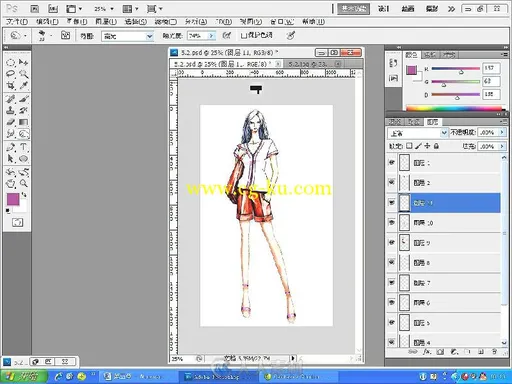
Task: Click the foreground purple color swatch
Action: [13, 199]
